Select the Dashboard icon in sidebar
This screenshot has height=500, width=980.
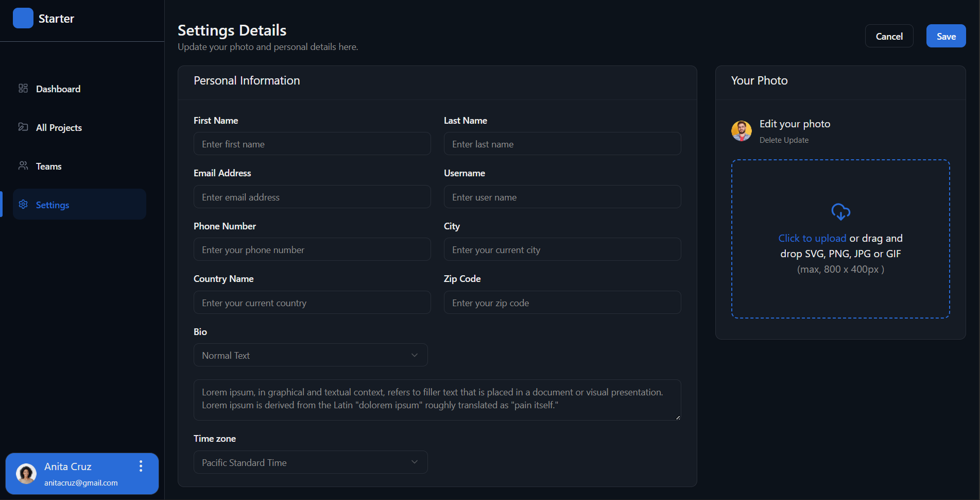coord(23,88)
